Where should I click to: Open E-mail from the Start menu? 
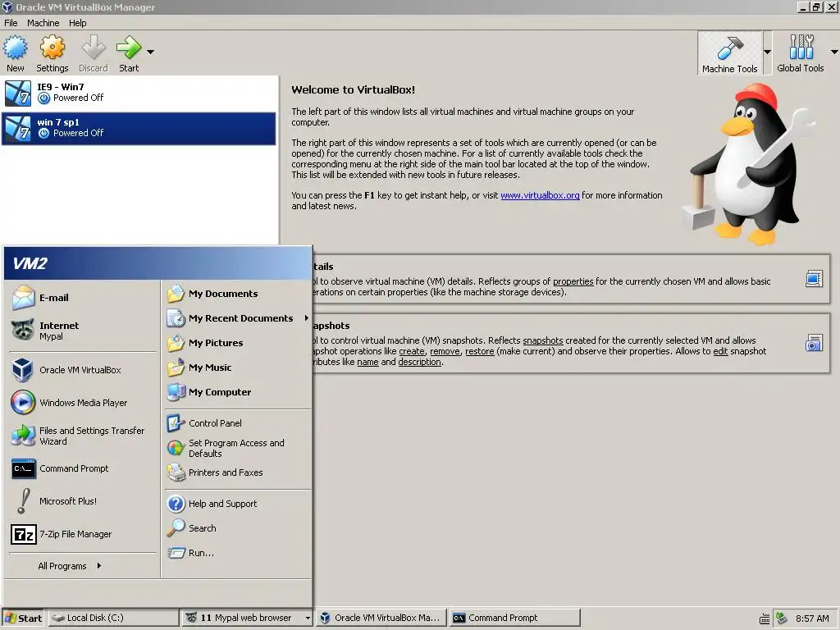tap(83, 298)
